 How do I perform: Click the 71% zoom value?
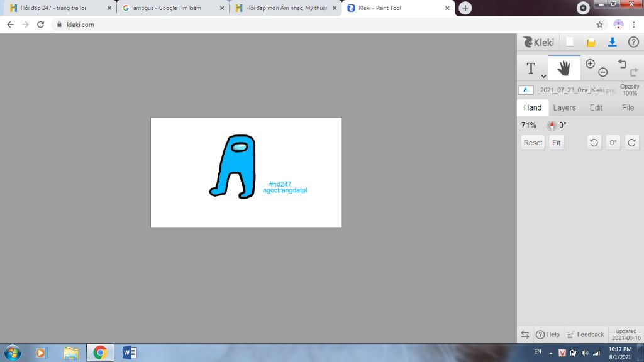(529, 125)
